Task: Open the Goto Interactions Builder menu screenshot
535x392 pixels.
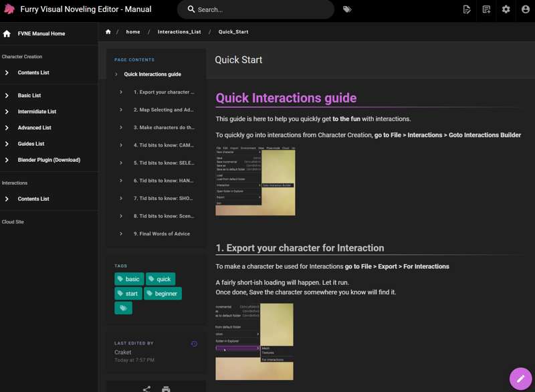Action: pyautogui.click(x=255, y=181)
